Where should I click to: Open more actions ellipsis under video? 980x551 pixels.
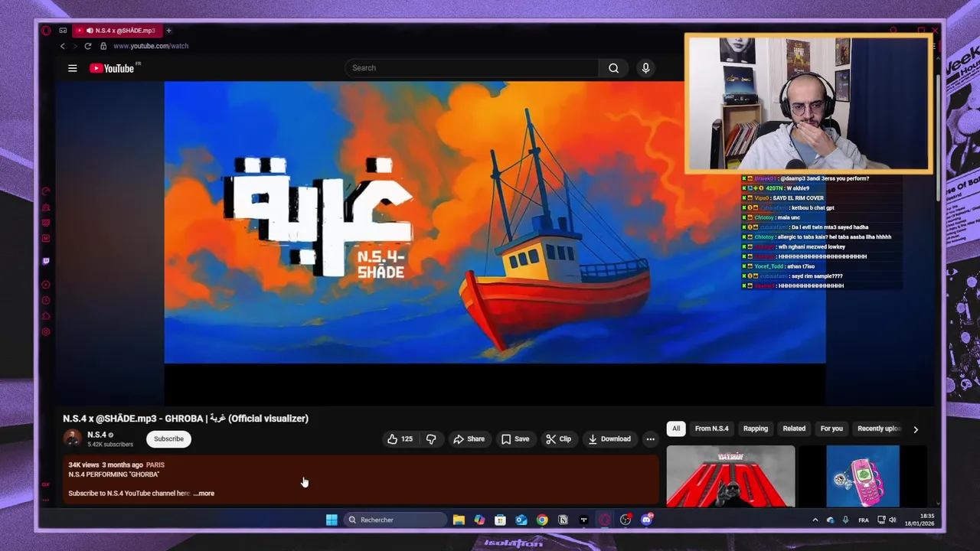click(x=650, y=439)
